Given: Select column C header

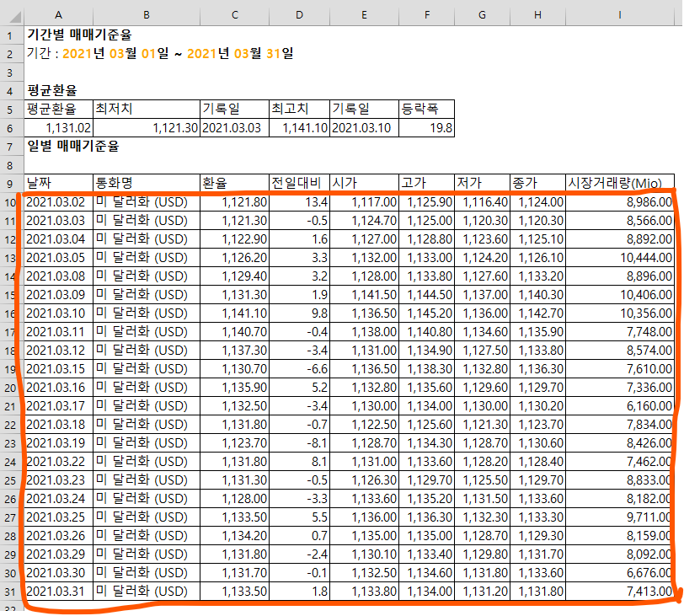Looking at the screenshot, I should click(235, 15).
